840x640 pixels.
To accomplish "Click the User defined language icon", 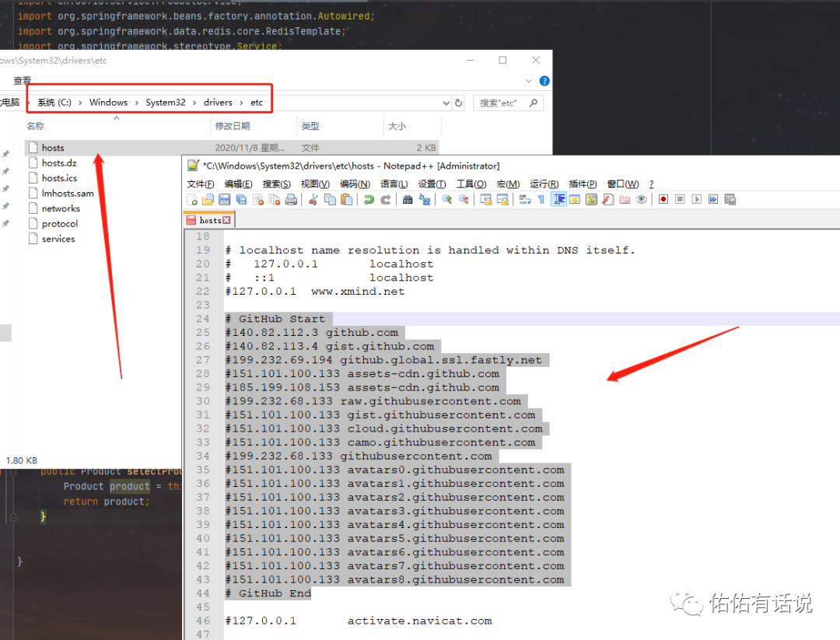I will point(575,200).
